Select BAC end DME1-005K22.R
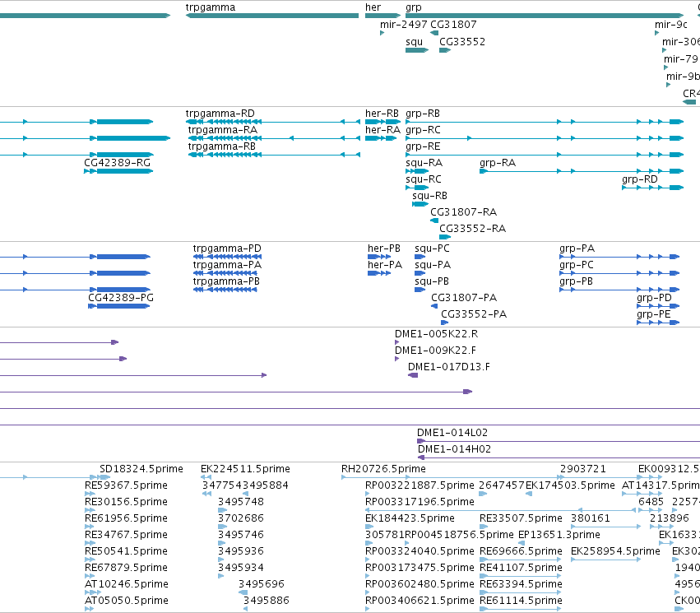Image resolution: width=700 pixels, height=613 pixels. point(396,342)
